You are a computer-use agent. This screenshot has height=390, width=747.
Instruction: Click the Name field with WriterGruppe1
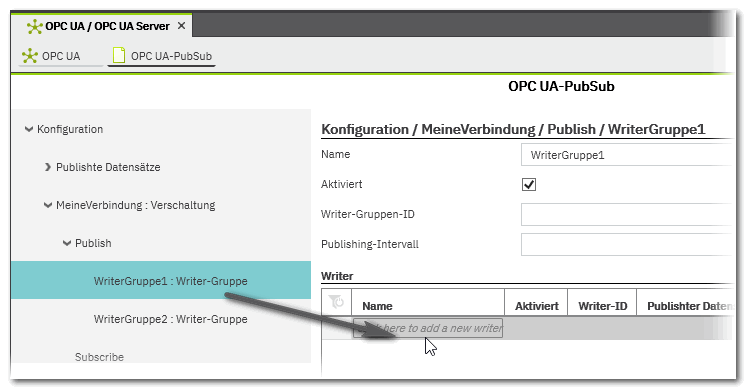point(626,155)
